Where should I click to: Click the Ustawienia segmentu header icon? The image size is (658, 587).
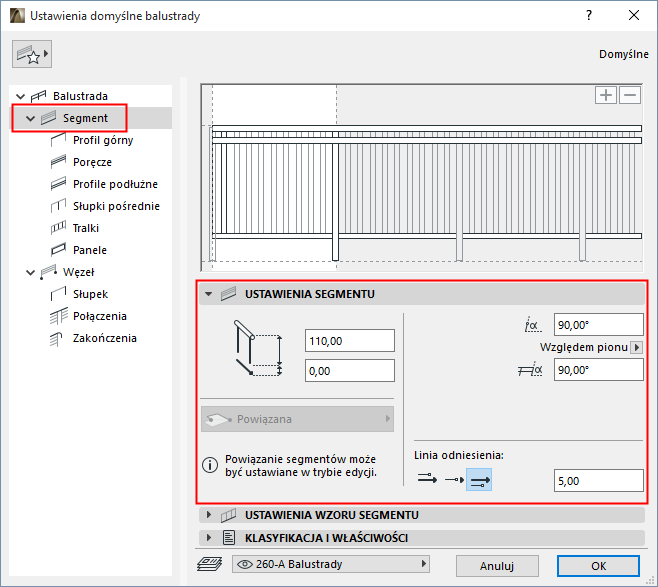pyautogui.click(x=229, y=294)
